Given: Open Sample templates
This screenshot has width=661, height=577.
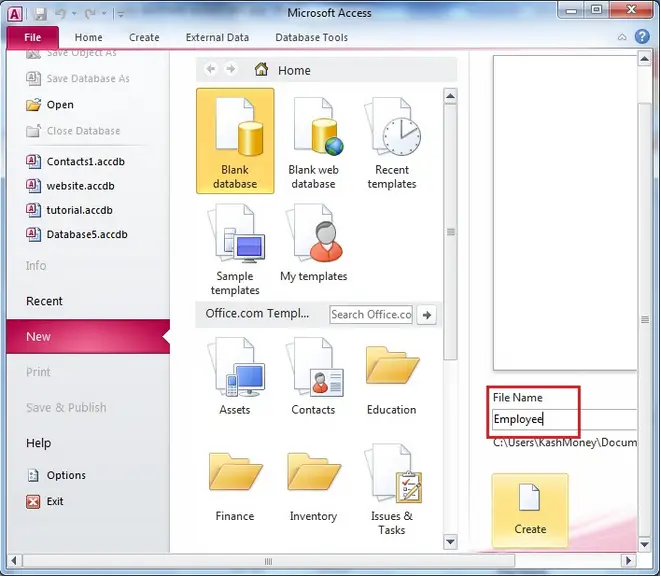Looking at the screenshot, I should pos(235,250).
